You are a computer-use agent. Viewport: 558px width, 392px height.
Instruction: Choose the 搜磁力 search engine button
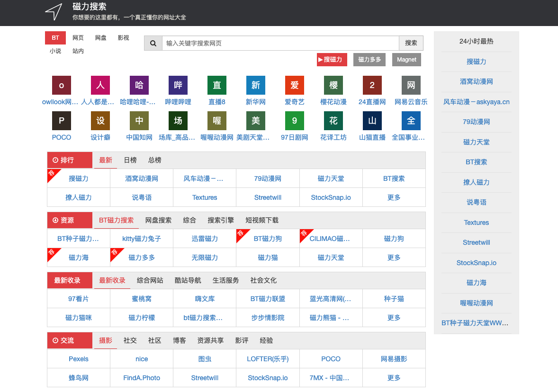point(332,59)
